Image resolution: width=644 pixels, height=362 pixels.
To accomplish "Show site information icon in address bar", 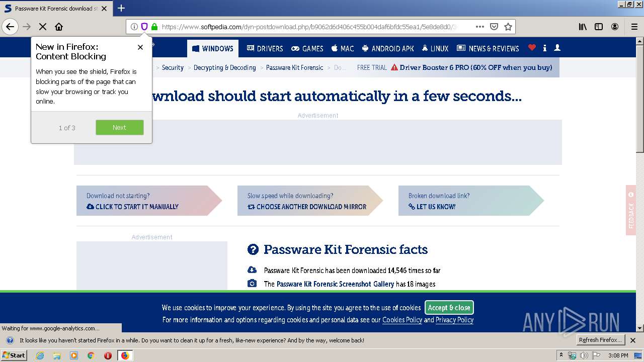I will coord(134,27).
